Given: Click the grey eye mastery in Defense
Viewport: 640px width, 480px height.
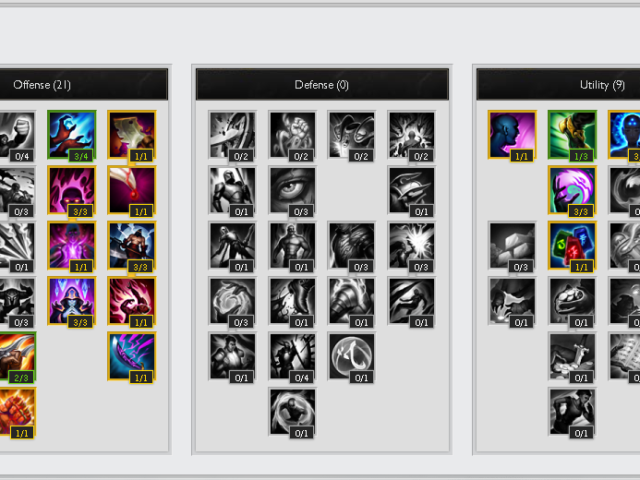Looking at the screenshot, I should pyautogui.click(x=292, y=190).
